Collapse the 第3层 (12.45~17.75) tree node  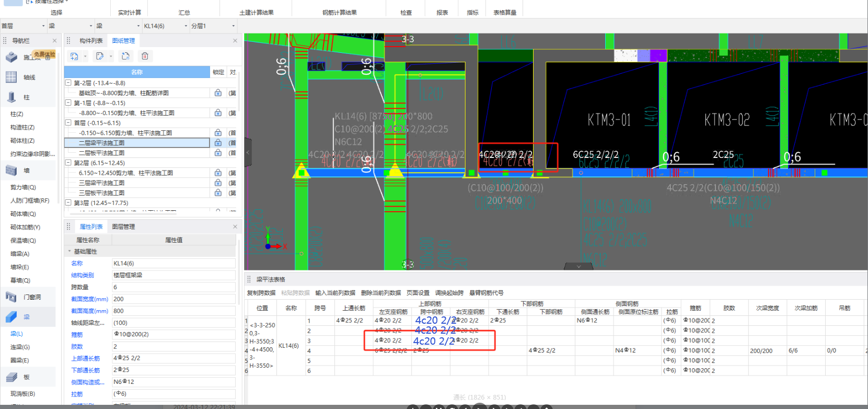68,202
